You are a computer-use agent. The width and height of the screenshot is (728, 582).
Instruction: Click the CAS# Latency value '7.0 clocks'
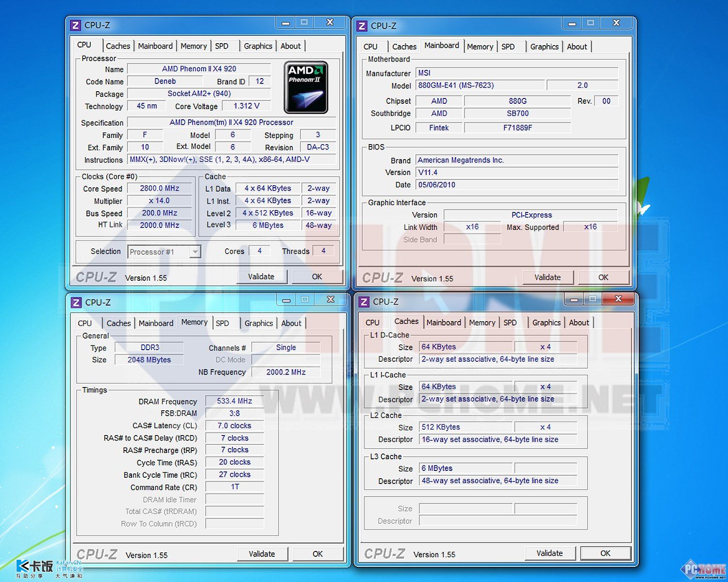(234, 426)
